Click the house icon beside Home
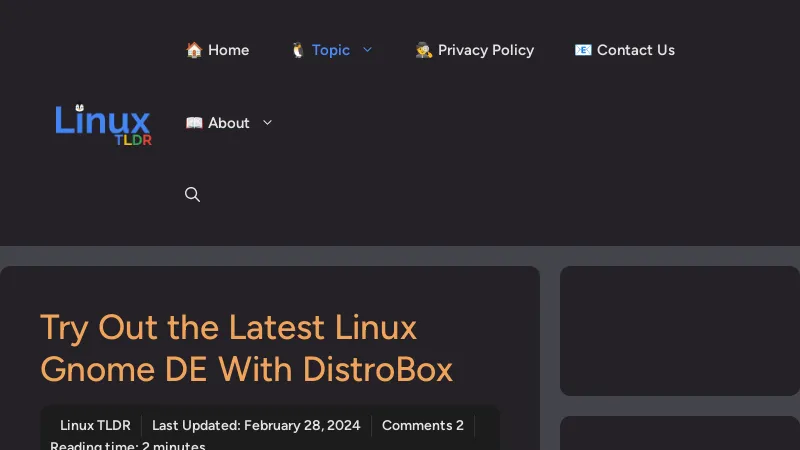The image size is (800, 450). pyautogui.click(x=194, y=50)
